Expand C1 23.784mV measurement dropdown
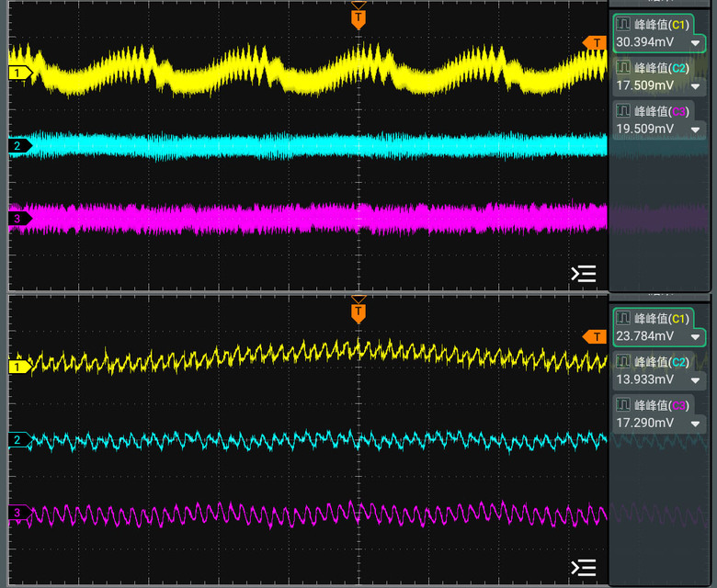This screenshot has width=717, height=588. point(696,337)
